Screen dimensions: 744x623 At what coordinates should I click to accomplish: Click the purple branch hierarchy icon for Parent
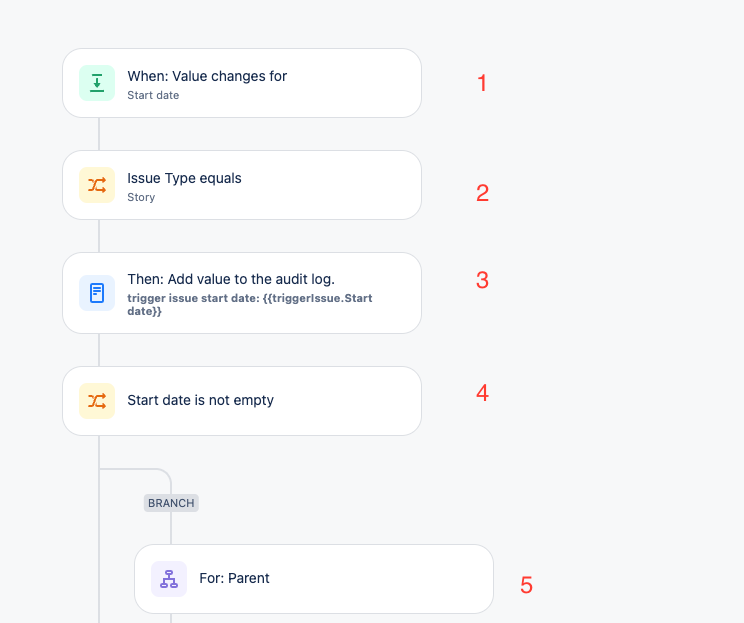[169, 579]
